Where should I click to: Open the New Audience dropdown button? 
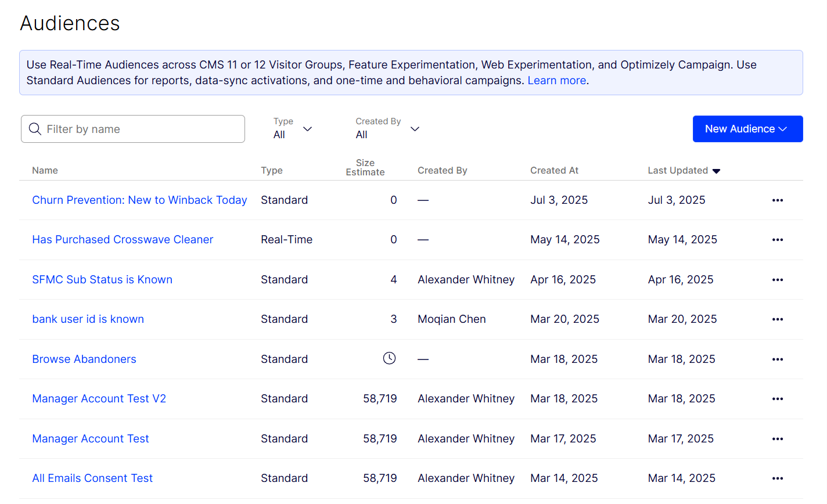[747, 129]
